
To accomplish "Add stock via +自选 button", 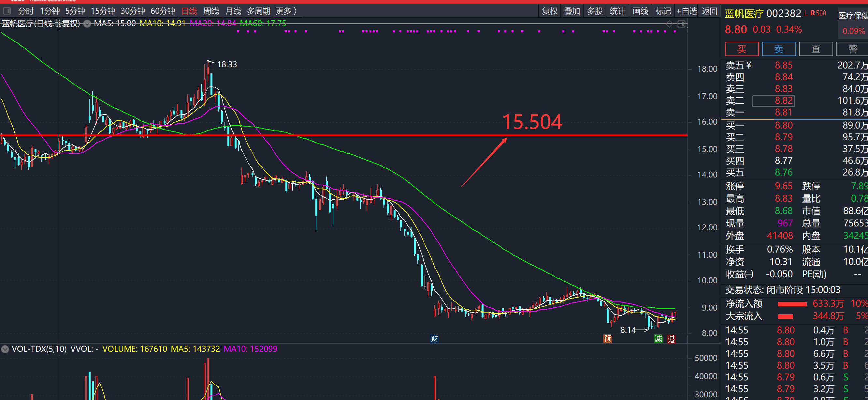I will tap(687, 11).
